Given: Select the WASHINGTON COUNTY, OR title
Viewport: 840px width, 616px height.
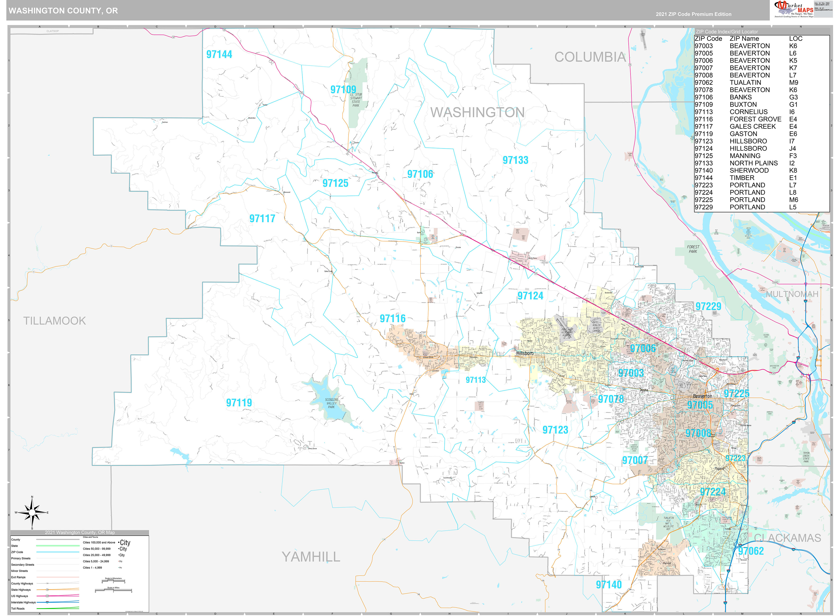Looking at the screenshot, I should [x=63, y=11].
